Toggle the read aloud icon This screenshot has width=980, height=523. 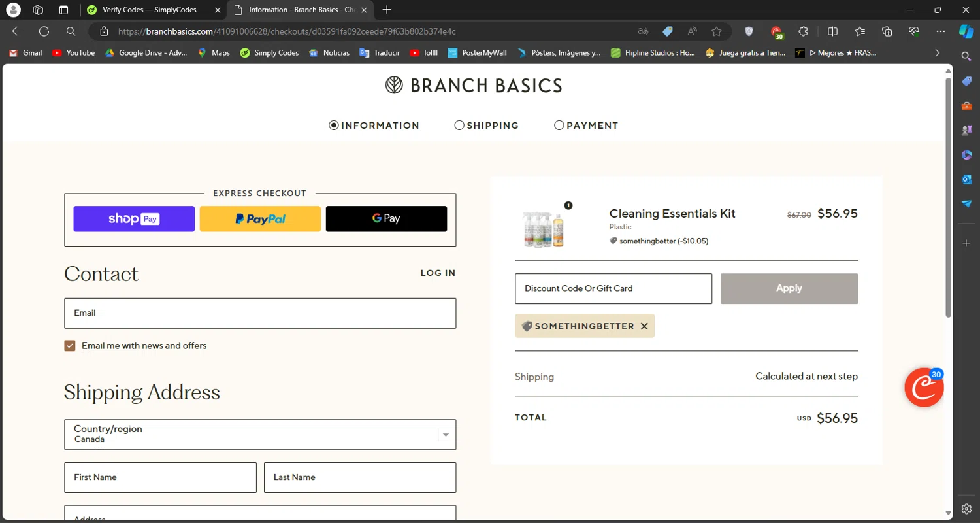click(692, 31)
